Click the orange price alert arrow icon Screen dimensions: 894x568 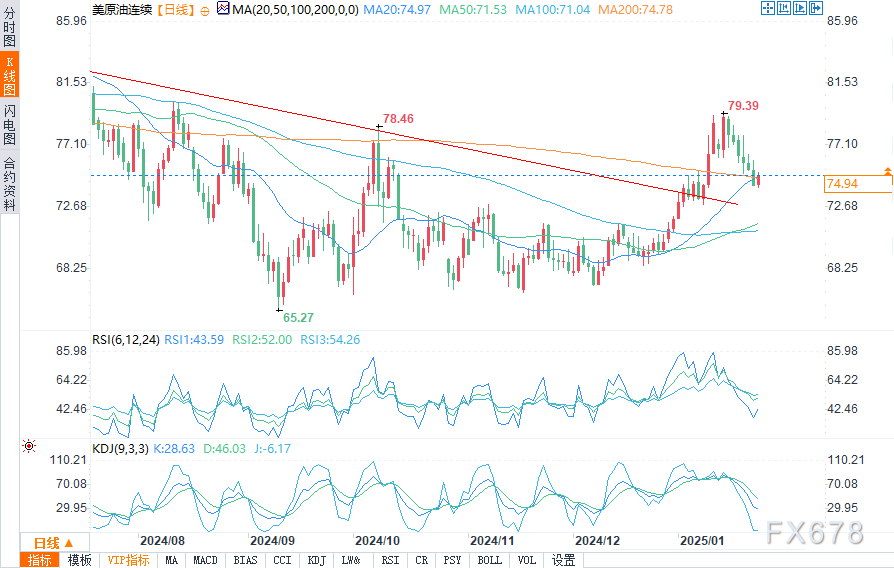pos(888,171)
